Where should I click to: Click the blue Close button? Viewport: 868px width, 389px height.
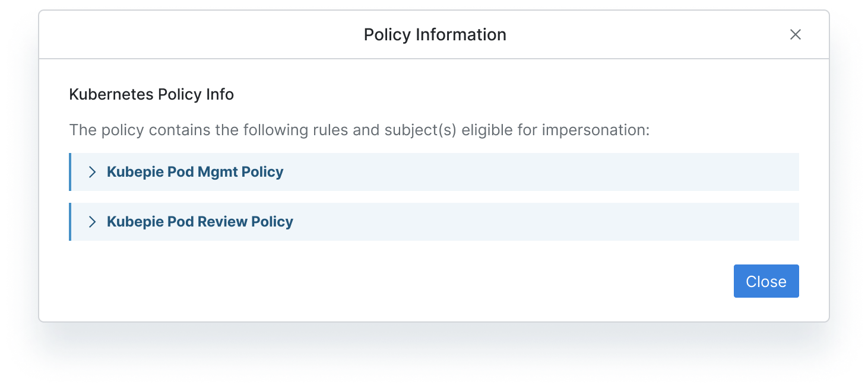tap(766, 281)
